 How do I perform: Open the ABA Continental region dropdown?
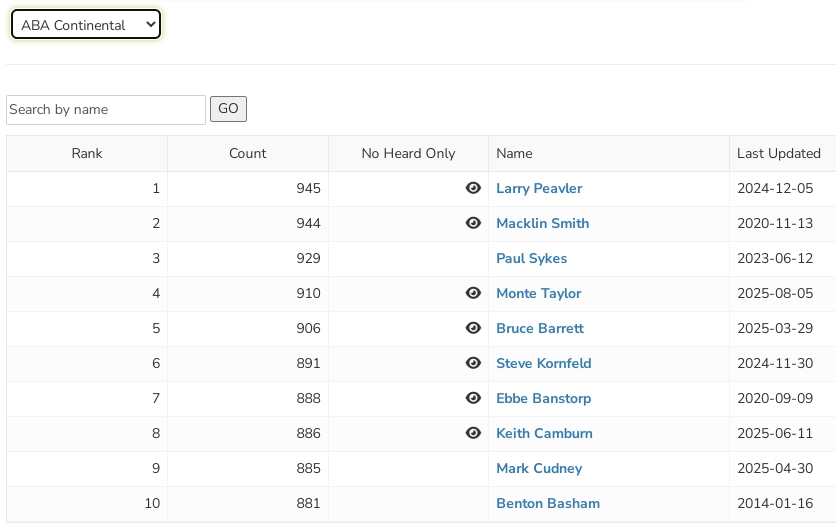(x=85, y=25)
